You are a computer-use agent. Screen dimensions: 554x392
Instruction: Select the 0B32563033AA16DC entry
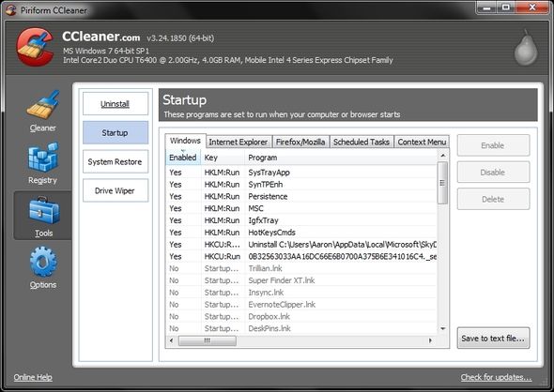pyautogui.click(x=301, y=256)
